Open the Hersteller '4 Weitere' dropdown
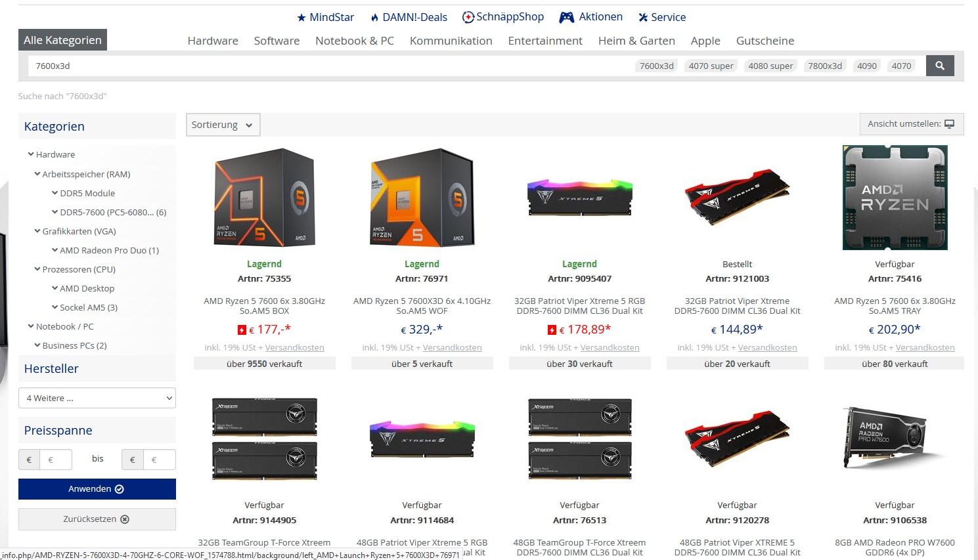Viewport: 978px width, 560px height. [97, 398]
